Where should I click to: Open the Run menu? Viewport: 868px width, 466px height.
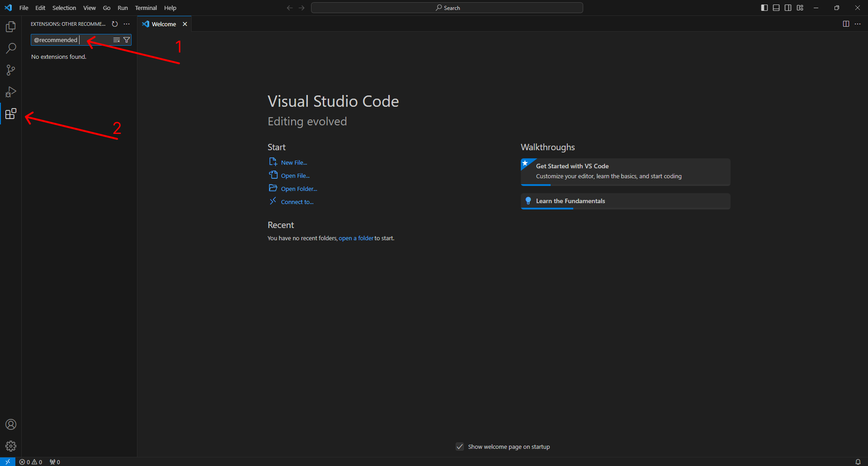tap(123, 8)
